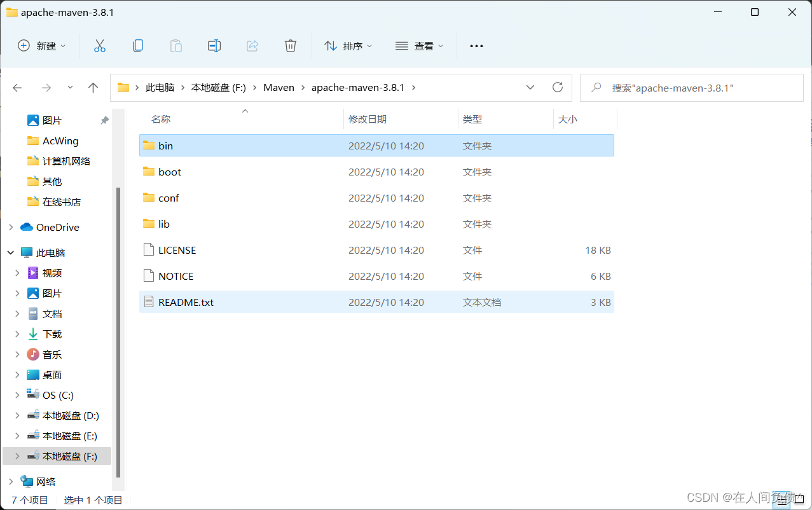Expand the OneDrive tree node

click(11, 227)
